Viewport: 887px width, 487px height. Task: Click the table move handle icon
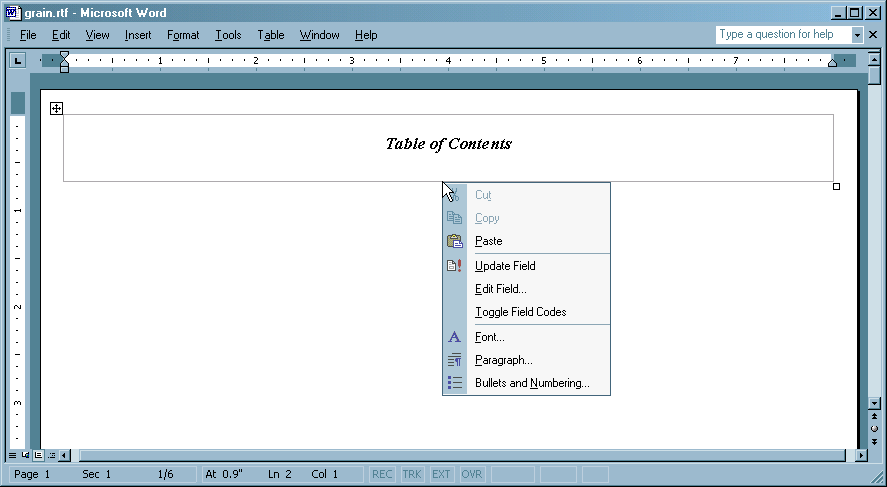(56, 108)
